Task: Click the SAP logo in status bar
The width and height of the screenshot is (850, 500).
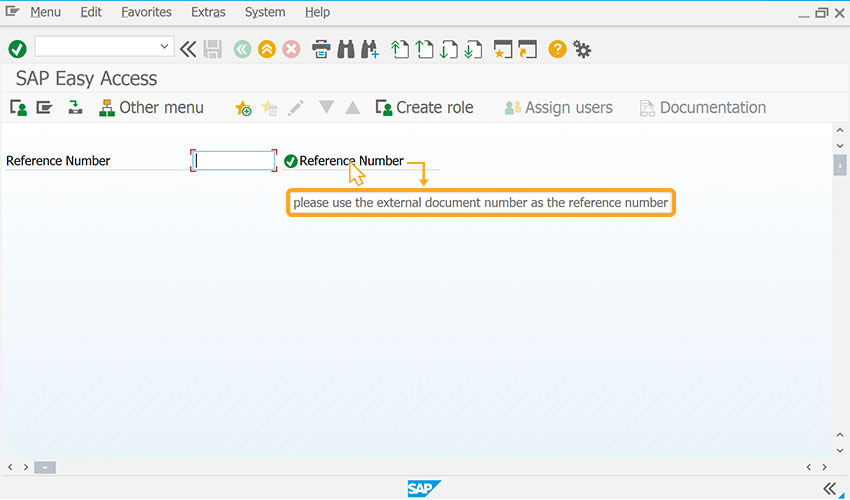Action: pyautogui.click(x=424, y=489)
